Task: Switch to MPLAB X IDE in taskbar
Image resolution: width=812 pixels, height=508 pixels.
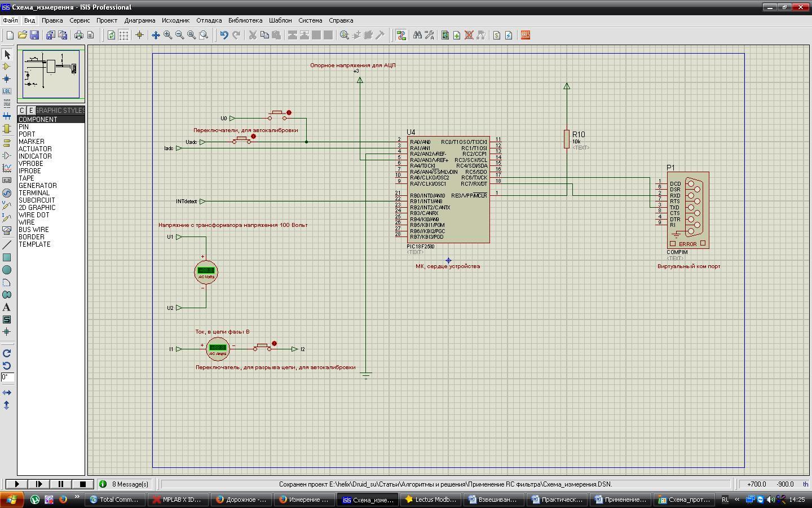Action: pos(177,500)
